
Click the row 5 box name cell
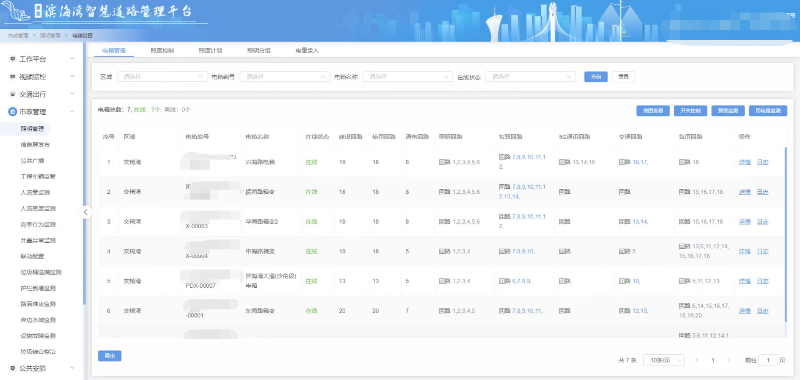[271, 281]
